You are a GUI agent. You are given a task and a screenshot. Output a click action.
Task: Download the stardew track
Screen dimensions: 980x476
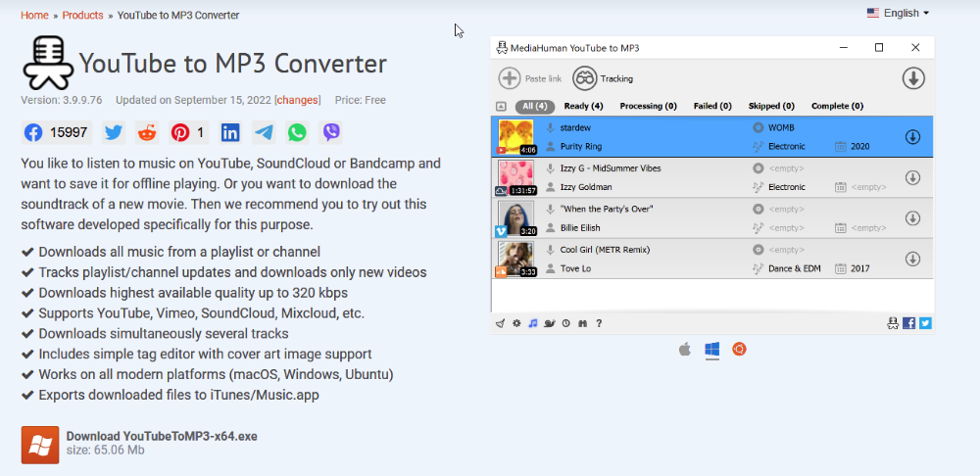tap(912, 137)
